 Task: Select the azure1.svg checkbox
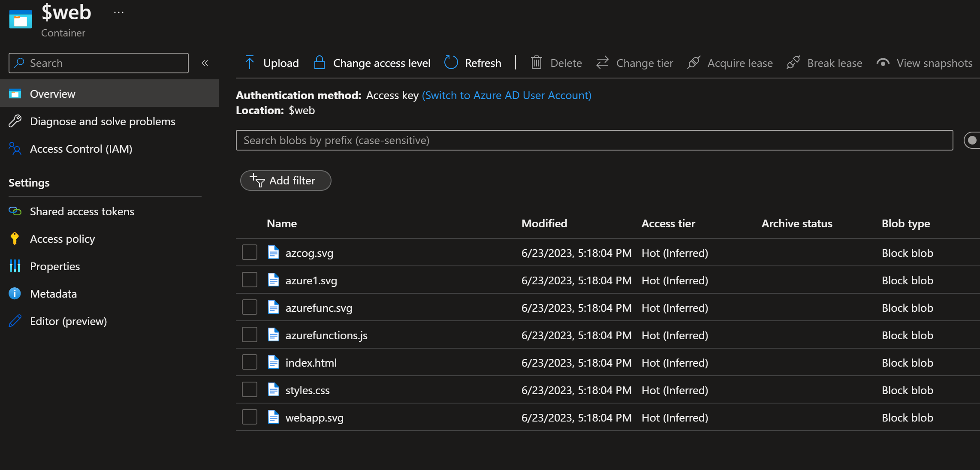pos(250,280)
